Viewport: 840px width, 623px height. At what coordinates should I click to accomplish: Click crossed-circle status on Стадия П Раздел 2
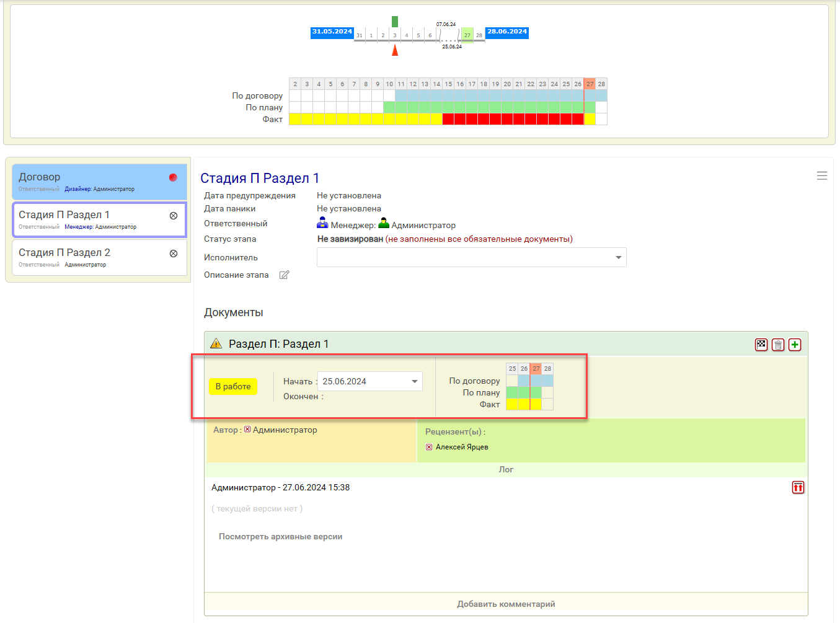click(174, 254)
